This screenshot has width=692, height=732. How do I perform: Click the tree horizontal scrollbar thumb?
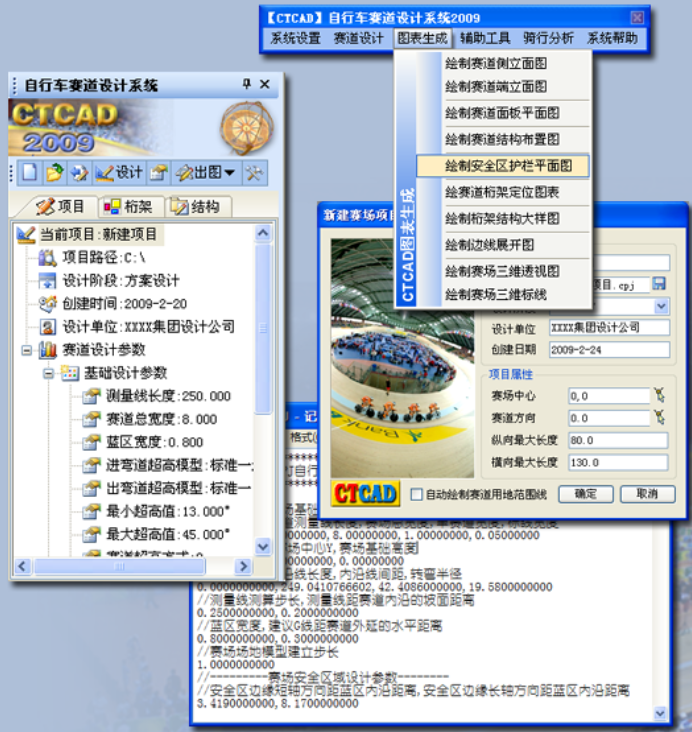[x=120, y=566]
